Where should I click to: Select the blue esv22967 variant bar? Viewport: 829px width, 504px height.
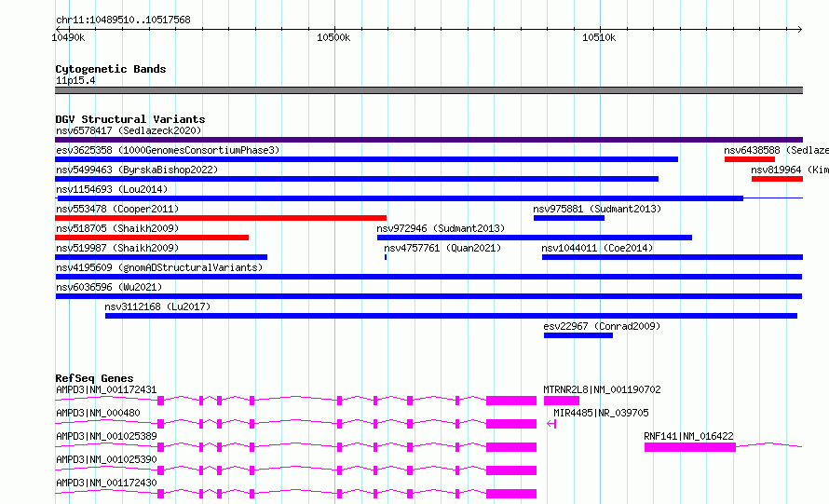click(x=578, y=335)
